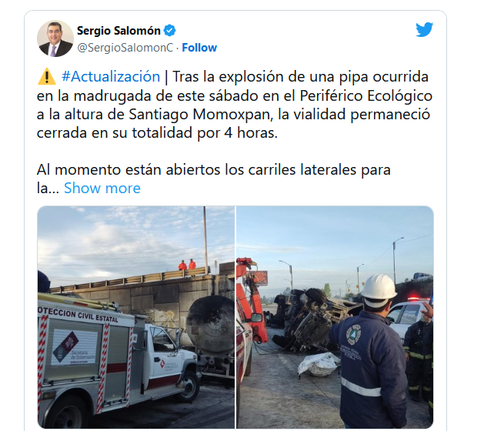The width and height of the screenshot is (504, 431).
Task: Click the white hard hat worker
Action: tap(368, 350)
